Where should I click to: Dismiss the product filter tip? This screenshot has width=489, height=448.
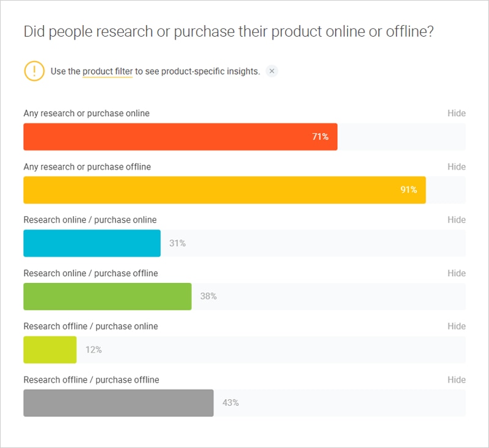[271, 71]
